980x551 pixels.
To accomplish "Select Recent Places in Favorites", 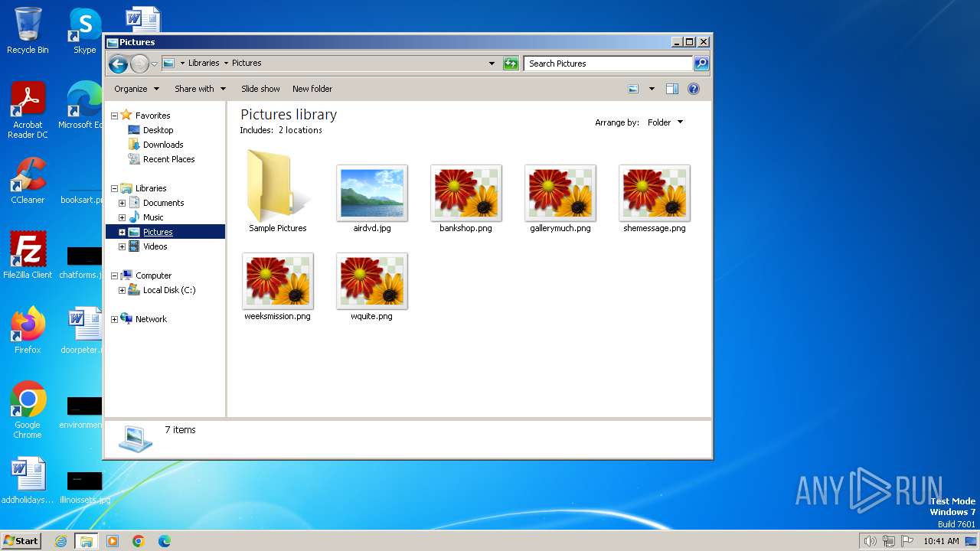I will coord(168,159).
